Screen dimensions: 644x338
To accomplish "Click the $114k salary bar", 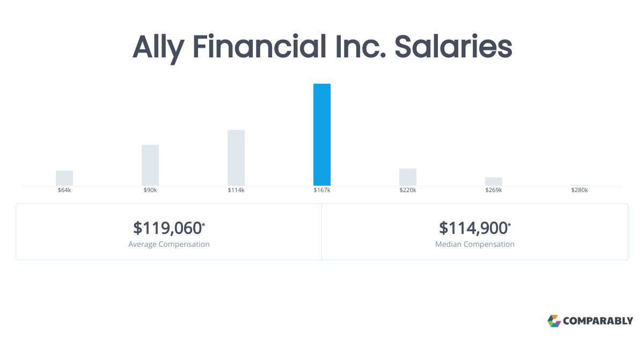I will point(236,158).
